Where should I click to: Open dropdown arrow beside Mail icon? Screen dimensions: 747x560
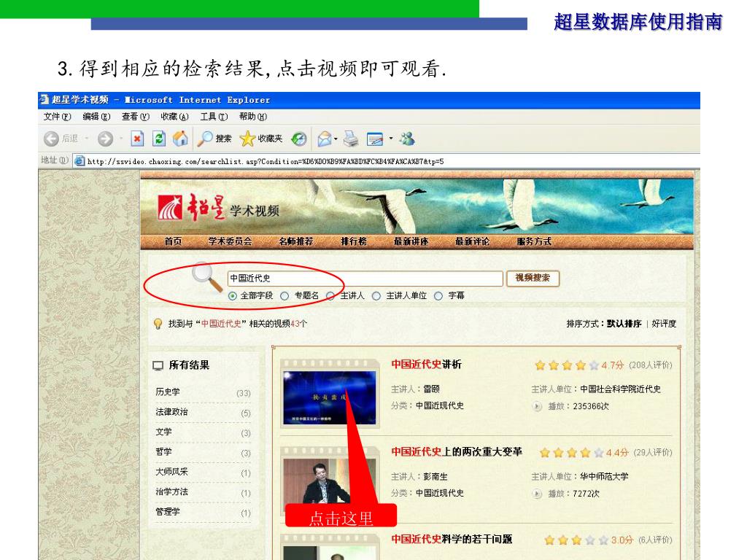(x=336, y=139)
